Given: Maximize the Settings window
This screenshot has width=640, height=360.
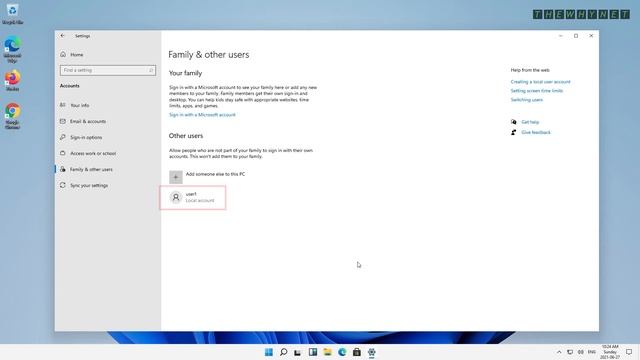Looking at the screenshot, I should click(x=576, y=36).
